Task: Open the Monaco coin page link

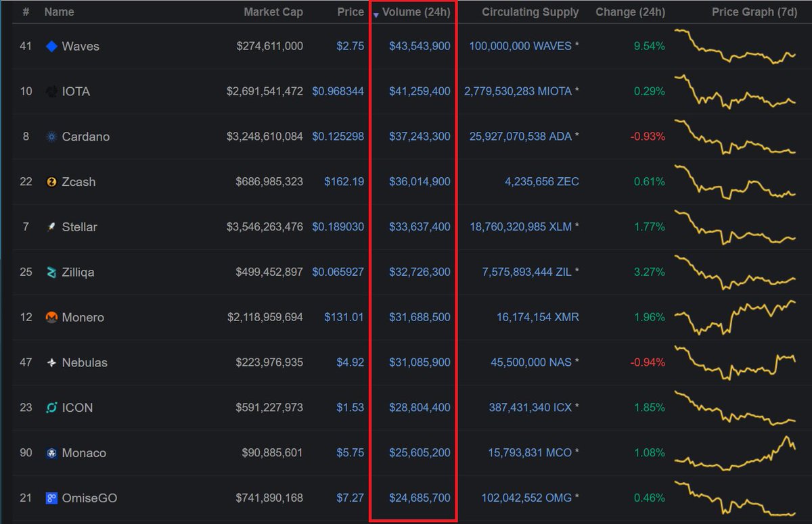Action: tap(84, 453)
